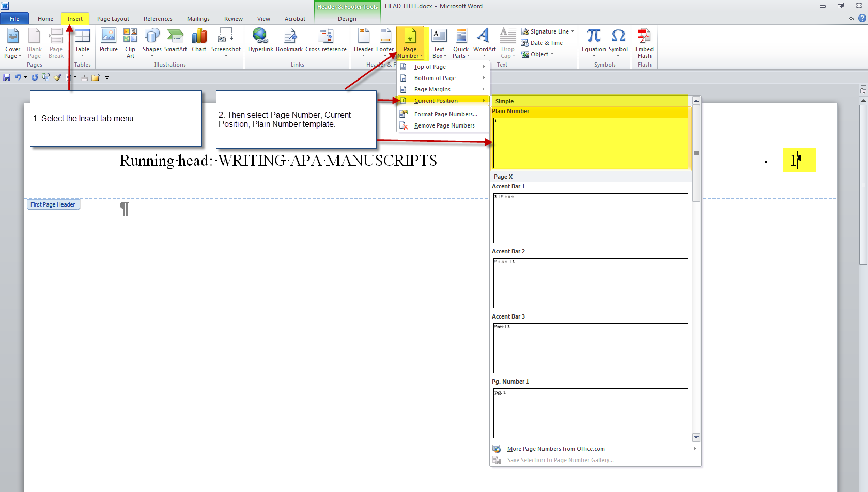Insert a Bookmark
Viewport: 868px width, 492px height.
tap(289, 40)
